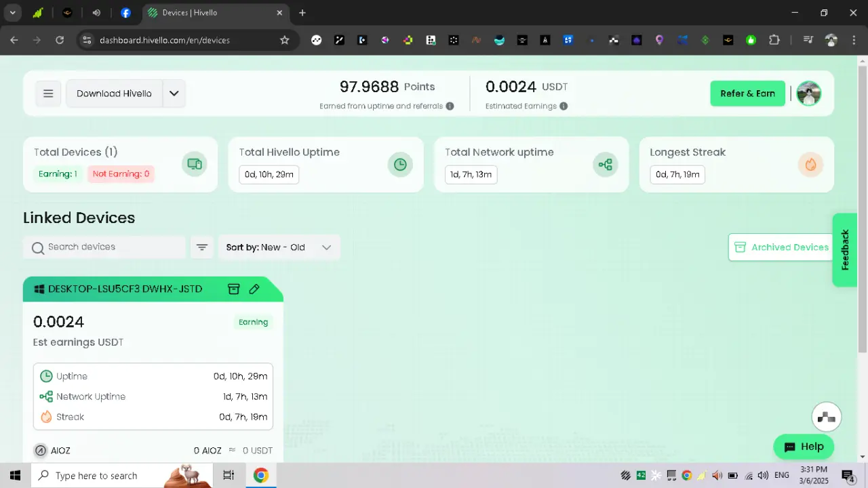The height and width of the screenshot is (488, 868).
Task: Click the network icon in Total Network uptime card
Action: pos(606,164)
